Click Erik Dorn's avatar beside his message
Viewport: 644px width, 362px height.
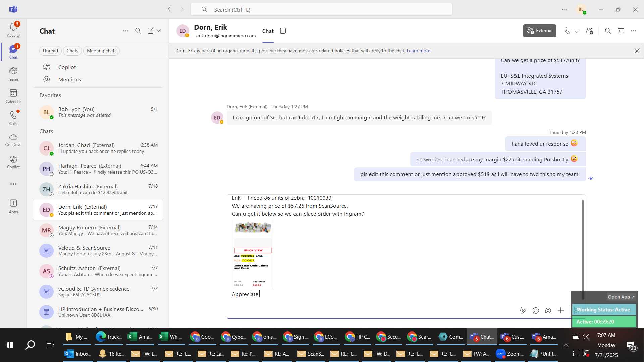(217, 118)
